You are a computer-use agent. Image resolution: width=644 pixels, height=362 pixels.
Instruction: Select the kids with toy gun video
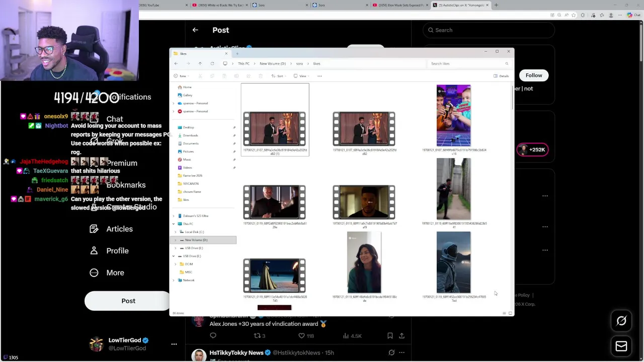point(454,116)
